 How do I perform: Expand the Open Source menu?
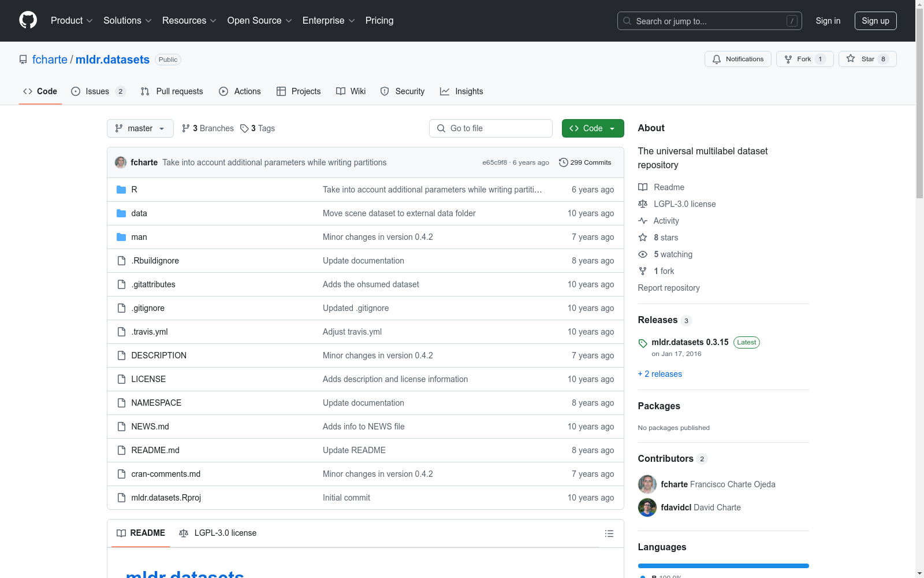tap(260, 21)
